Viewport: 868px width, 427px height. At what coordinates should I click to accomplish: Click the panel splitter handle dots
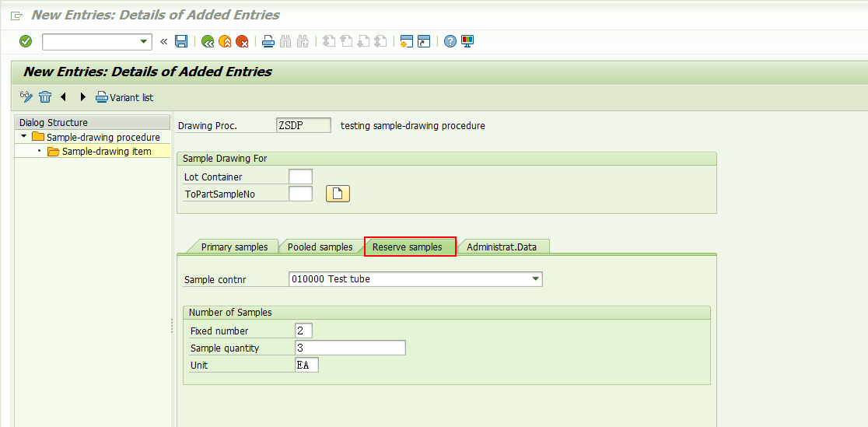click(172, 326)
